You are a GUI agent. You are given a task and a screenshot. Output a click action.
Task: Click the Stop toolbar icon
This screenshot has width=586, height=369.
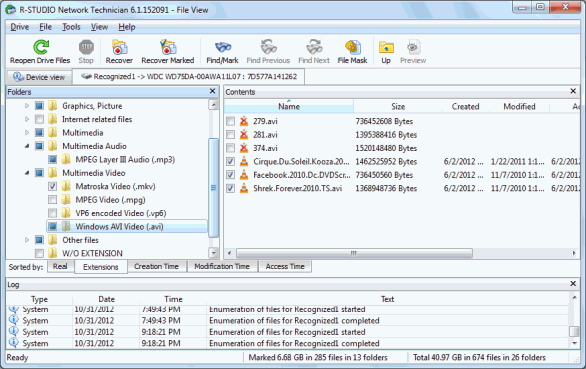86,47
